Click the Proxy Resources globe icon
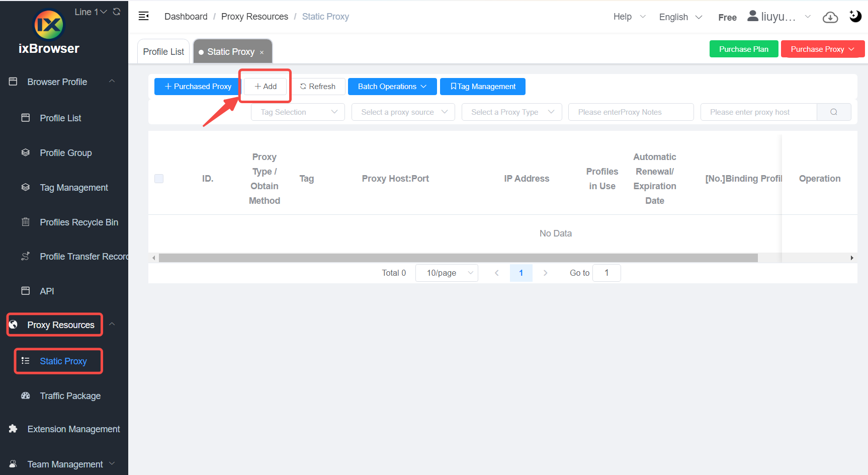 (14, 325)
